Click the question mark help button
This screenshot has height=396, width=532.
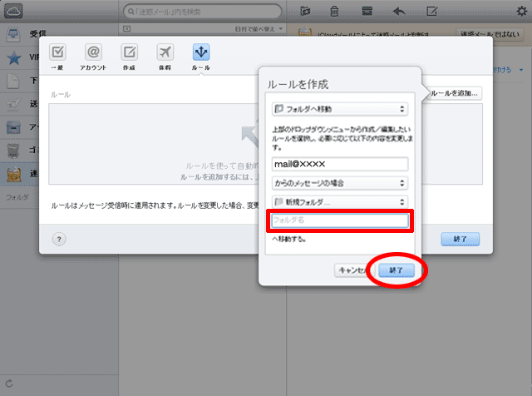pos(60,239)
